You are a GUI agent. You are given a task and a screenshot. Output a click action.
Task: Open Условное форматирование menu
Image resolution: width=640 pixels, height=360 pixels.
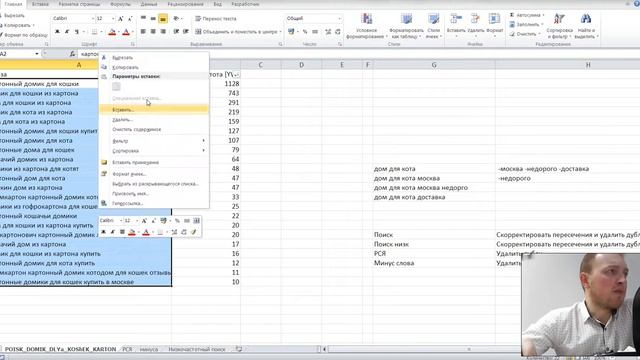click(x=367, y=26)
